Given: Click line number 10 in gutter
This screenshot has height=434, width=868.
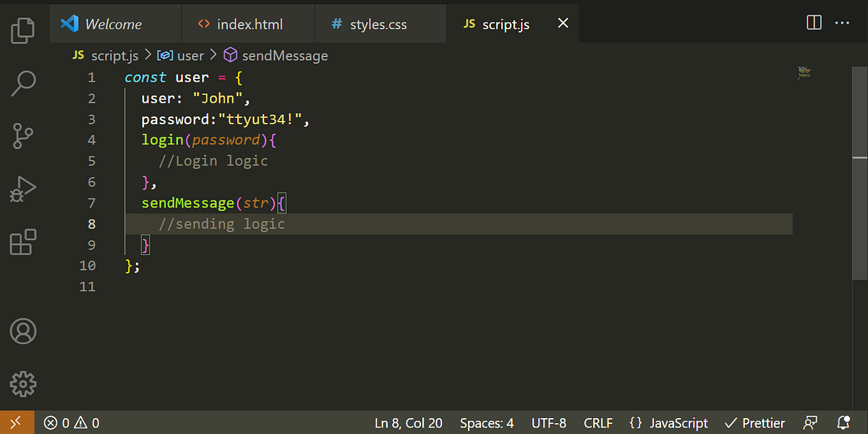Looking at the screenshot, I should click(x=88, y=265).
